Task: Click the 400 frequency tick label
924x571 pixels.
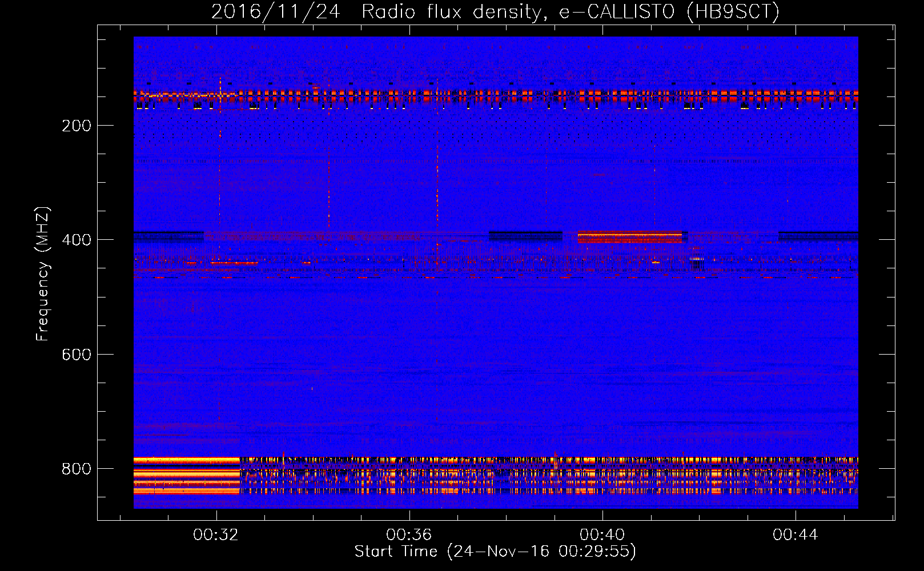Action: pos(77,240)
